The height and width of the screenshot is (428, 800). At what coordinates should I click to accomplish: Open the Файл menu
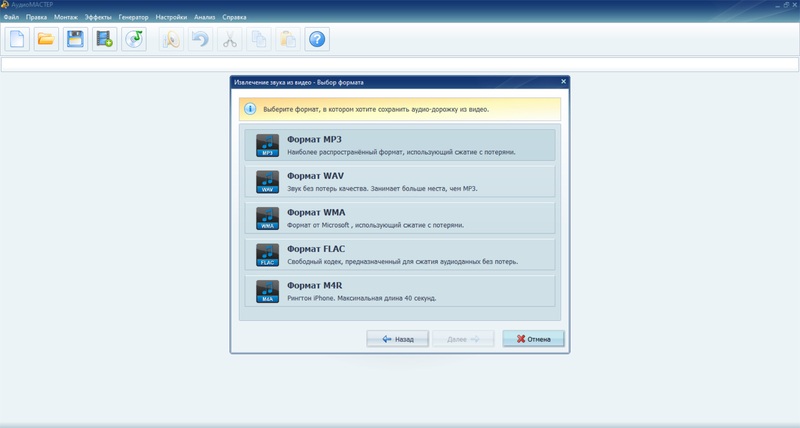(11, 17)
